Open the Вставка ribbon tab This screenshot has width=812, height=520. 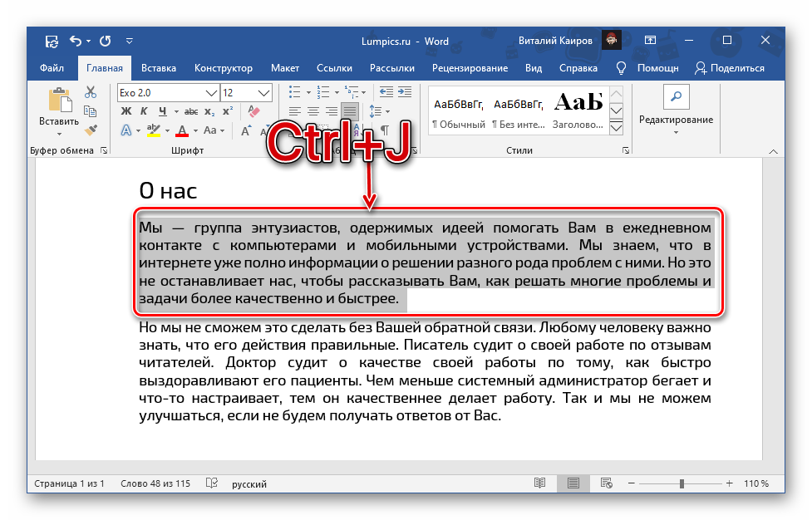click(158, 68)
